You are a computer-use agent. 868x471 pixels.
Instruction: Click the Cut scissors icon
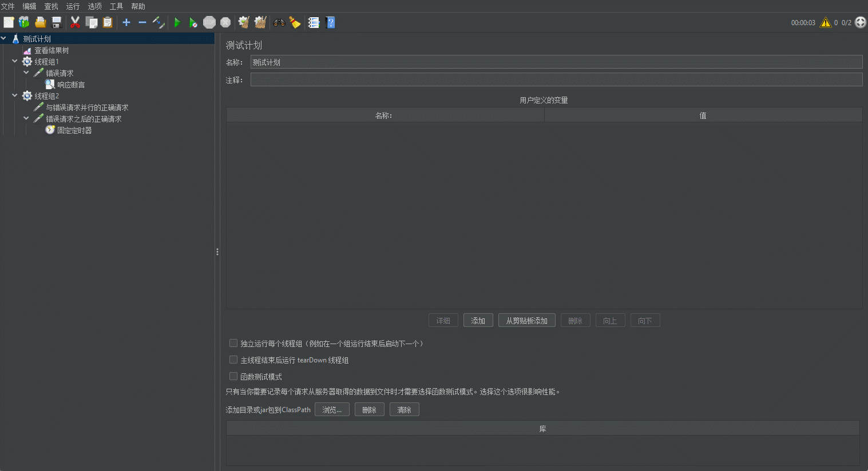pos(75,23)
